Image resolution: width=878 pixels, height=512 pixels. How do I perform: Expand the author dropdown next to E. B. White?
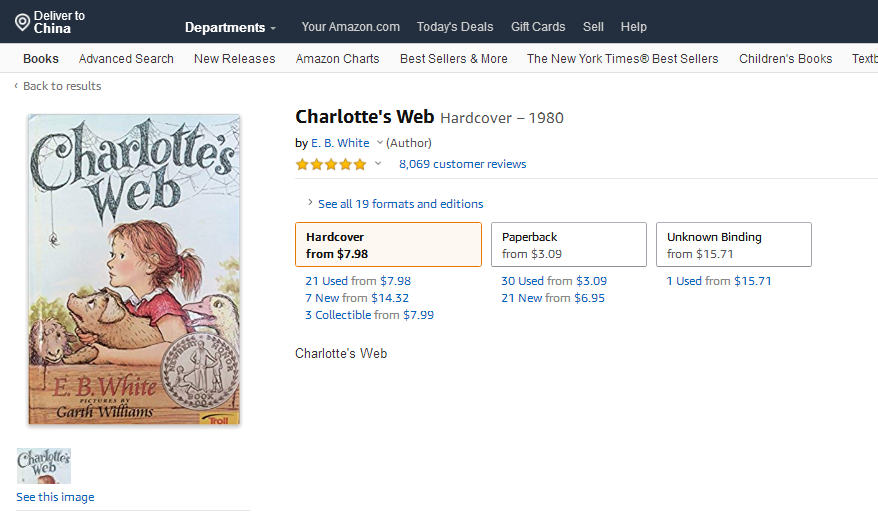380,142
